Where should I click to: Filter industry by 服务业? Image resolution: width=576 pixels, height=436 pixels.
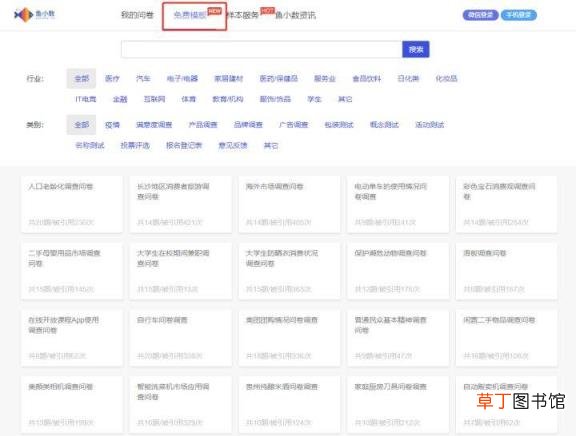coord(325,79)
